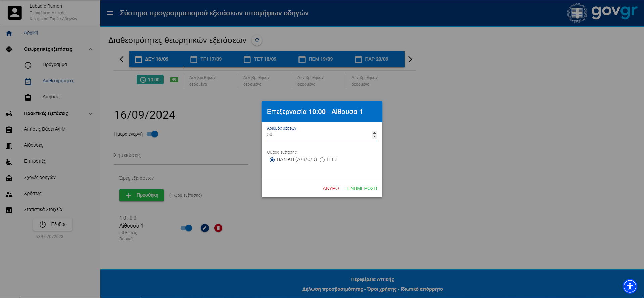Image resolution: width=644 pixels, height=298 pixels.
Task: Open Διαθεσιμότητες in the sidebar
Action: click(x=58, y=81)
